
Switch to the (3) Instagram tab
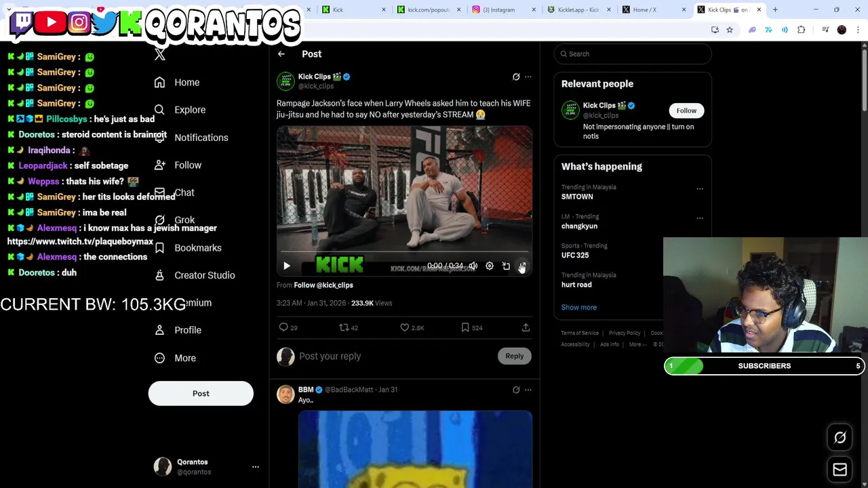pyautogui.click(x=503, y=9)
